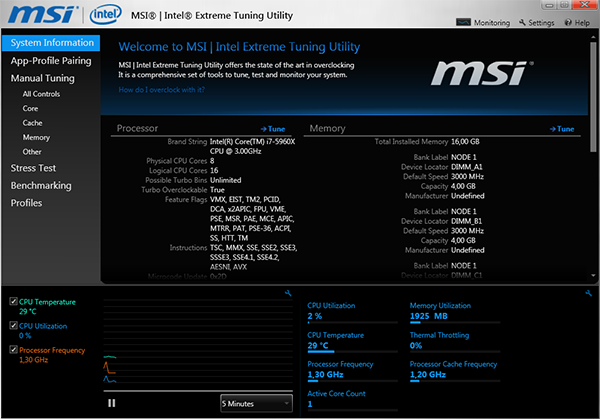Click Tune link in Memory section
The height and width of the screenshot is (419, 600).
[562, 129]
